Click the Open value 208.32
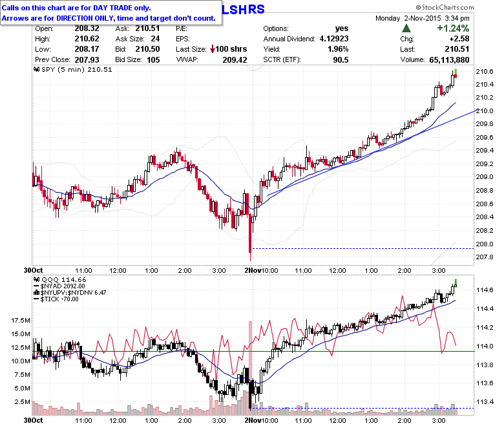 point(87,28)
